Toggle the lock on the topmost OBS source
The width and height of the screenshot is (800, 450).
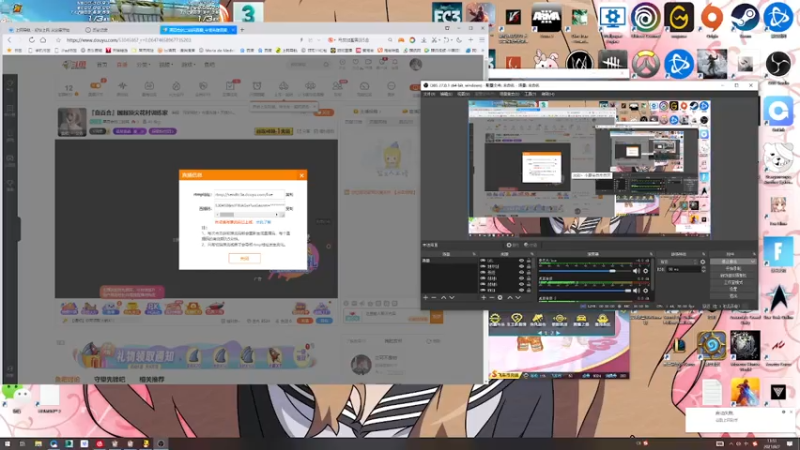pyautogui.click(x=529, y=261)
